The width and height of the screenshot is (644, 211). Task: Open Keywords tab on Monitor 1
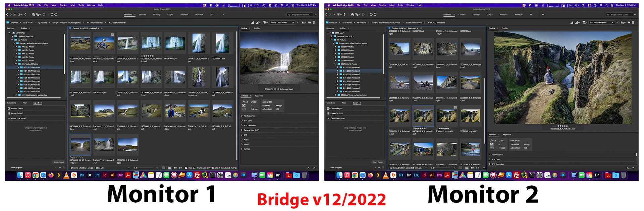[259, 96]
